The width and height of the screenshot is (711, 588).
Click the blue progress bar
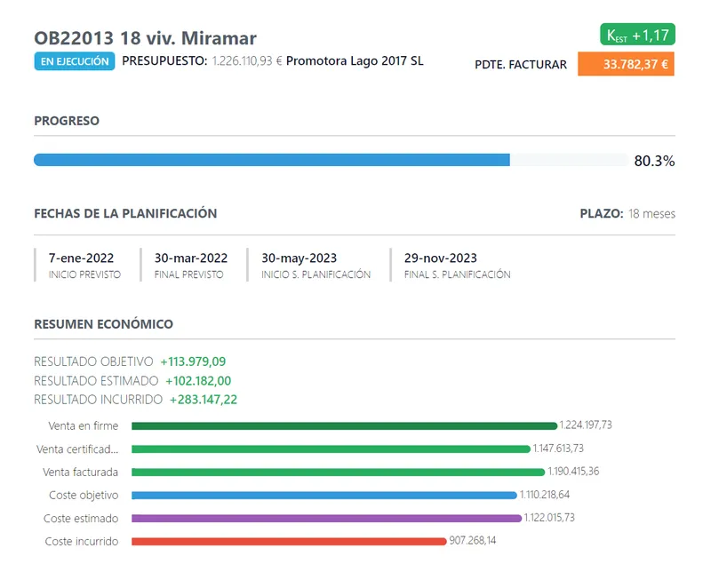pos(272,160)
